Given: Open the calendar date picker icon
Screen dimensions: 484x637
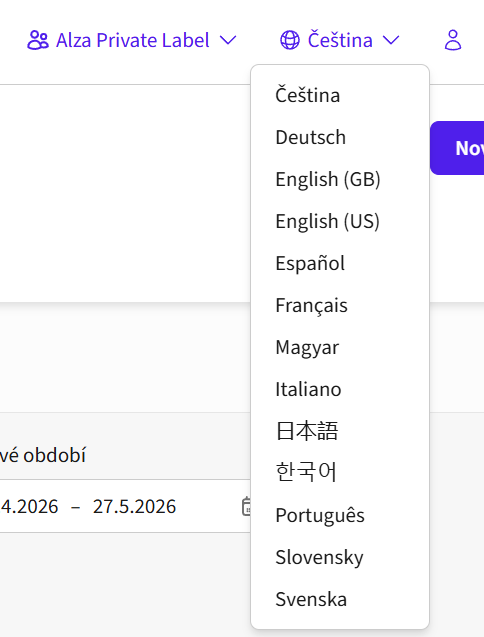Looking at the screenshot, I should [246, 506].
